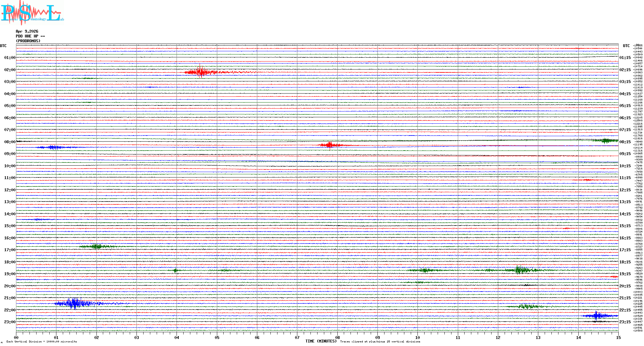Click minute marker 12 on the bottom axis

coord(498,337)
